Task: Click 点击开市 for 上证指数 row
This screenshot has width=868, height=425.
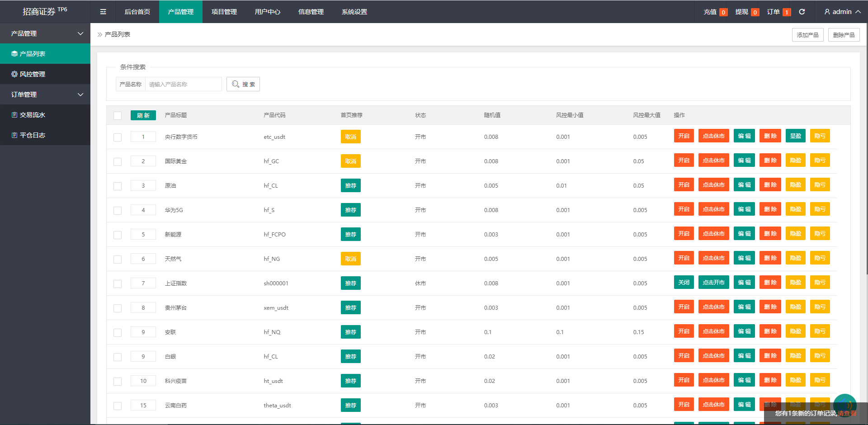Action: click(713, 283)
